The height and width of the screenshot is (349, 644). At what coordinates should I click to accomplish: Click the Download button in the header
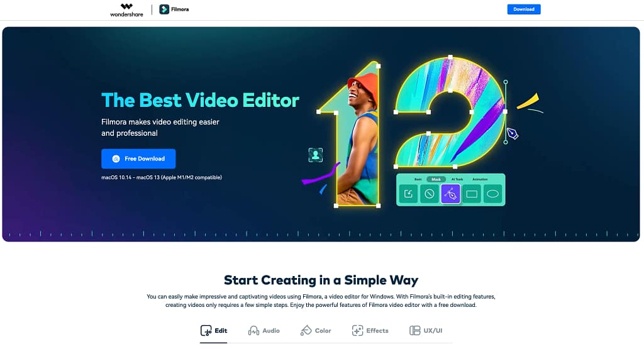(523, 9)
